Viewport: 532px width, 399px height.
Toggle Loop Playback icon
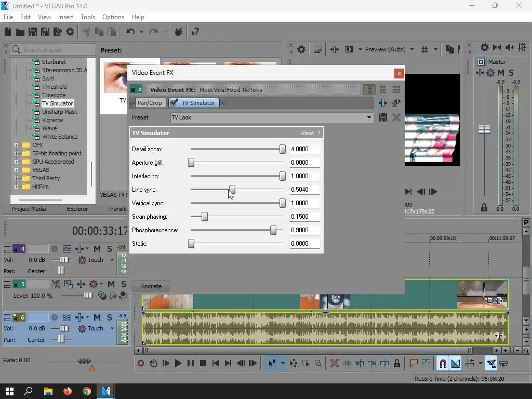point(153,363)
